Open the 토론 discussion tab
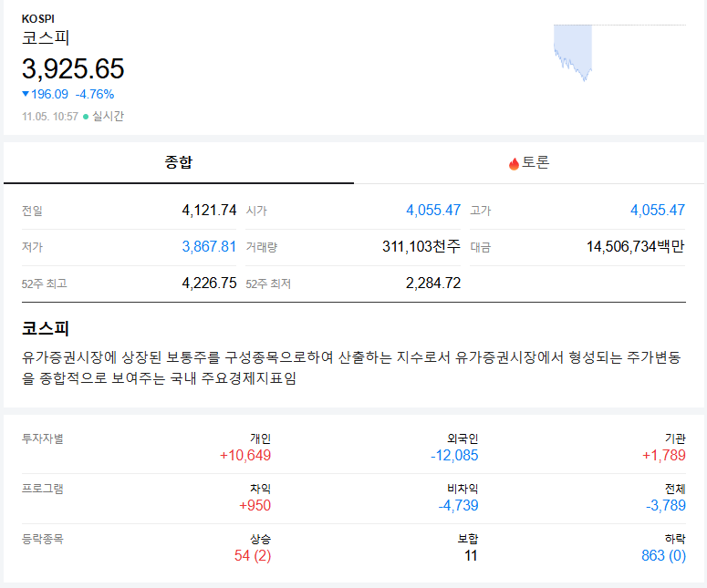707x588 pixels. (529, 162)
